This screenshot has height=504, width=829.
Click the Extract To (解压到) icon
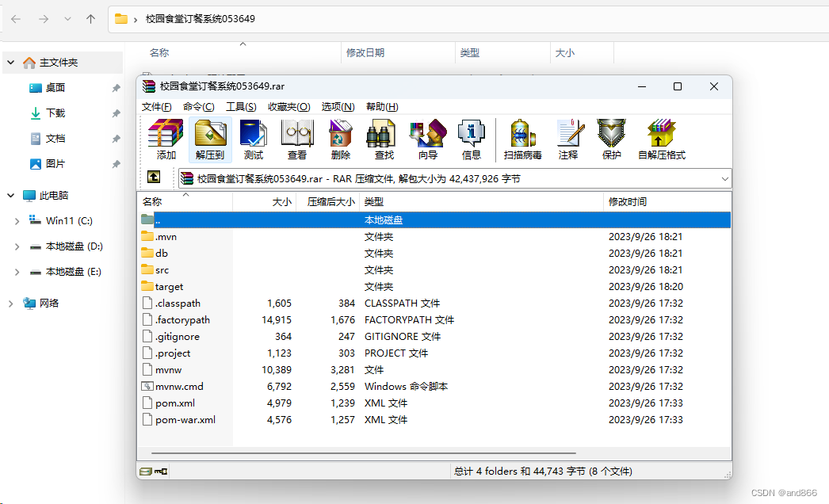(210, 139)
